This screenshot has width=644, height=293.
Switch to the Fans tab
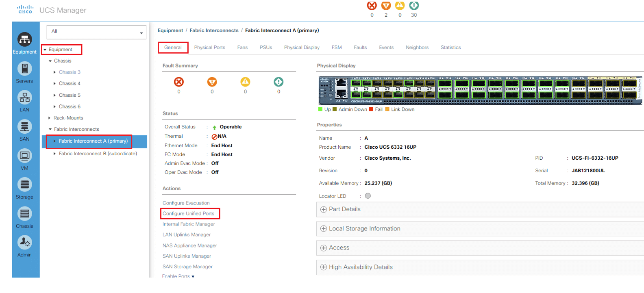click(242, 48)
